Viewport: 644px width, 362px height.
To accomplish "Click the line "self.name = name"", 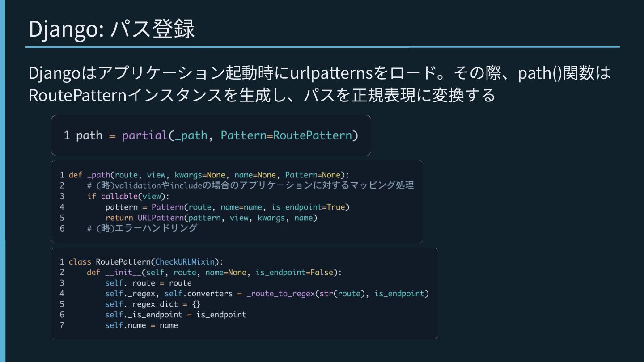I will 142,325.
